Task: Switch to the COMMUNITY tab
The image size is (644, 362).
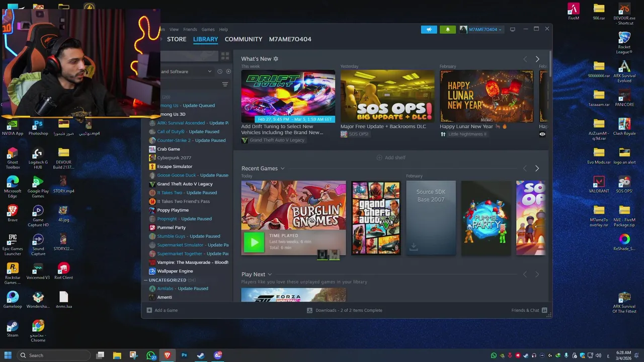Action: coord(244,39)
